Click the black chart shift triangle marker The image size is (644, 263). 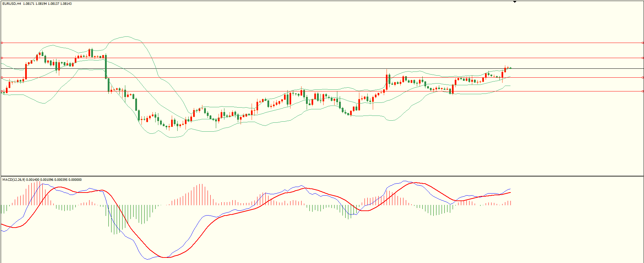[x=515, y=2]
